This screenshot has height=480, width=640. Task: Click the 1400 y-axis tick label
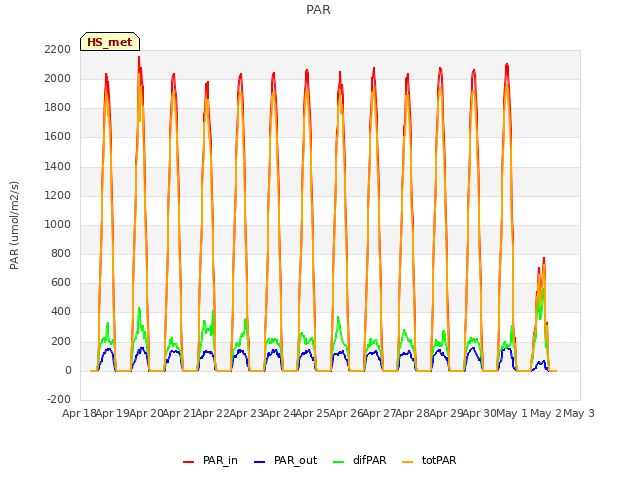click(x=58, y=167)
